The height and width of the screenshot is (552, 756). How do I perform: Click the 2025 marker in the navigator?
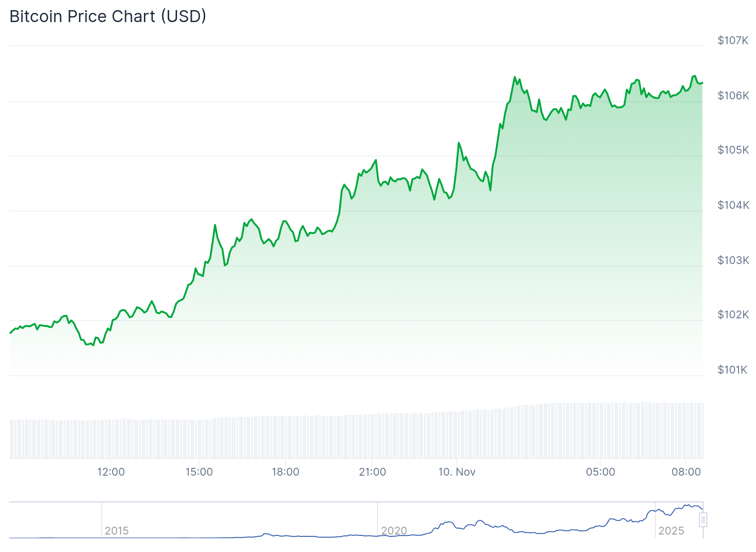(x=671, y=531)
